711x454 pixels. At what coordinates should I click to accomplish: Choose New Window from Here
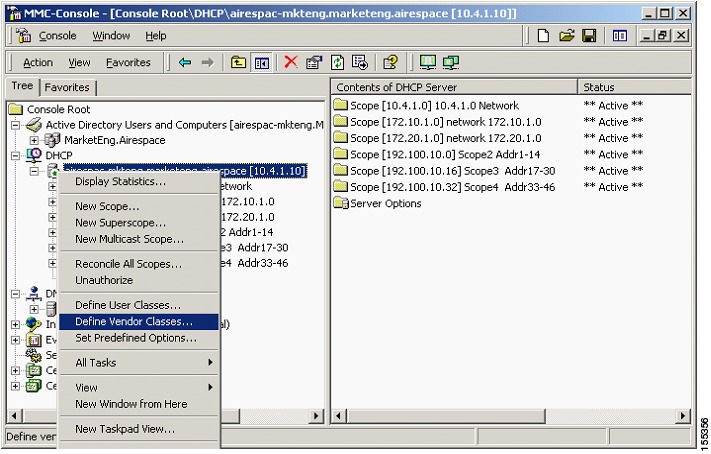click(139, 404)
